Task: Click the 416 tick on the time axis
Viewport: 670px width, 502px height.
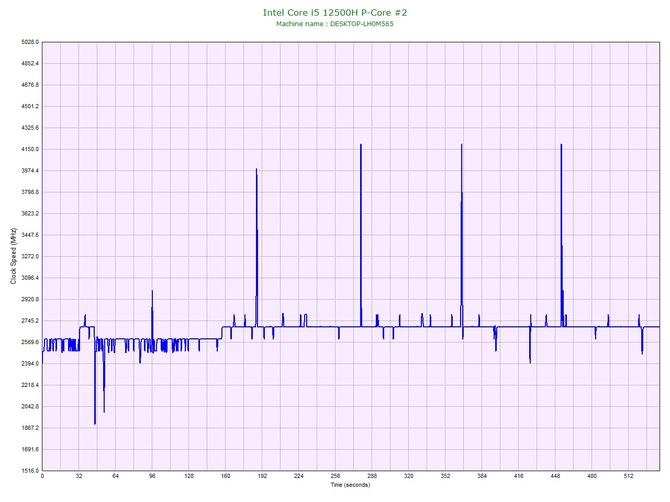Action: pyautogui.click(x=519, y=476)
